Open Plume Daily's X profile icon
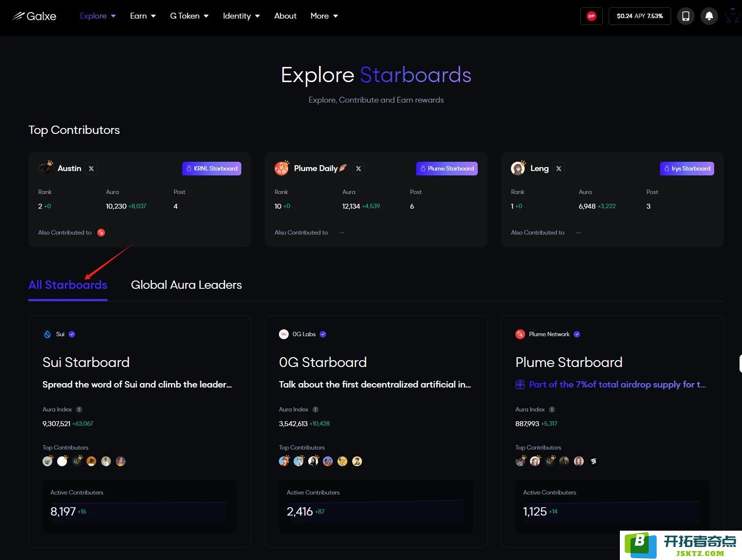The image size is (742, 560). [x=359, y=169]
